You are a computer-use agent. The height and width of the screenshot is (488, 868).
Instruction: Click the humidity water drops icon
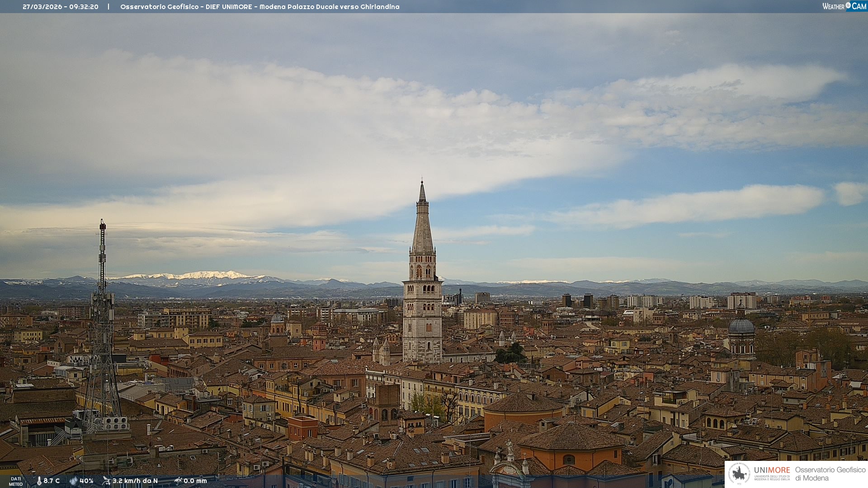pos(73,481)
